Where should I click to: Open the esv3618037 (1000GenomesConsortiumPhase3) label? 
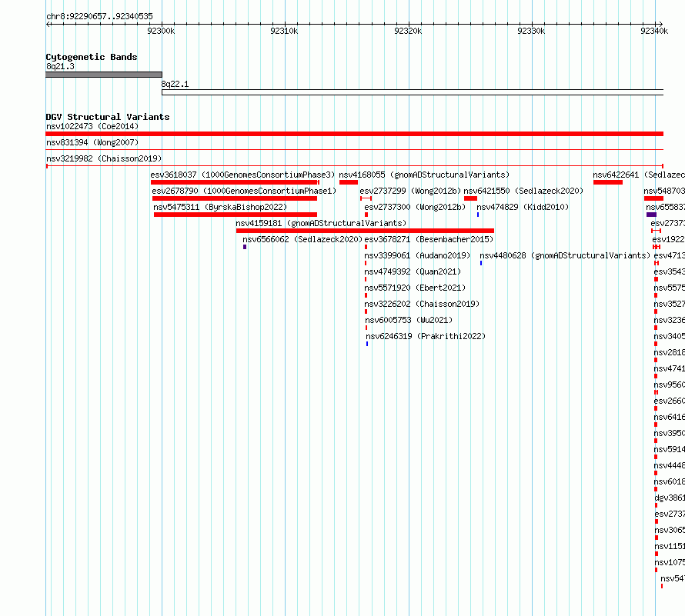click(242, 175)
